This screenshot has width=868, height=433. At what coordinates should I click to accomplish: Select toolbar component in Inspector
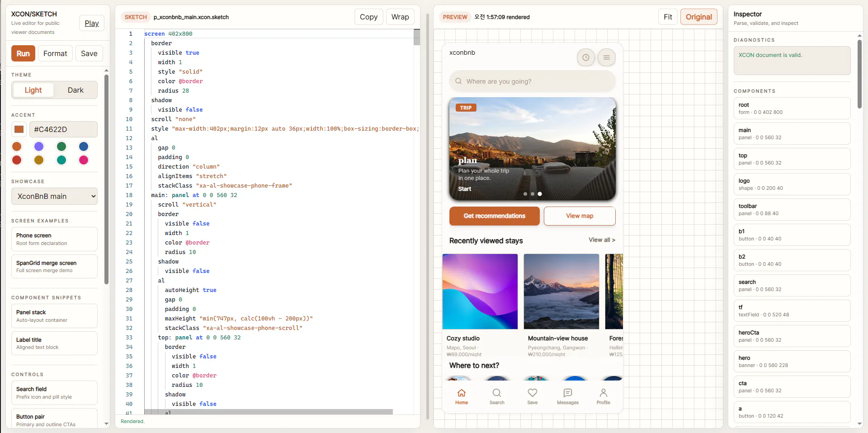[x=792, y=210]
